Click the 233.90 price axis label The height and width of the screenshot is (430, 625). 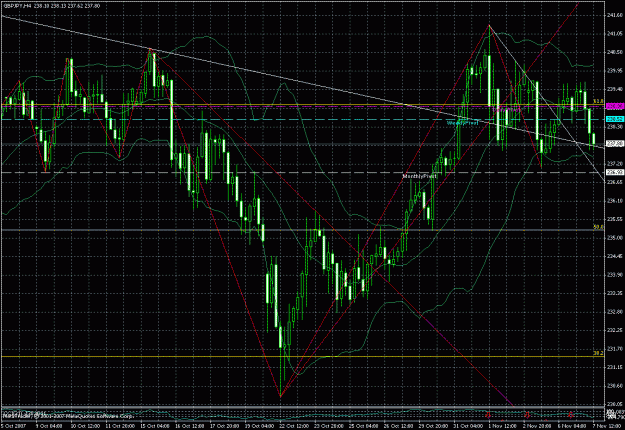point(614,275)
